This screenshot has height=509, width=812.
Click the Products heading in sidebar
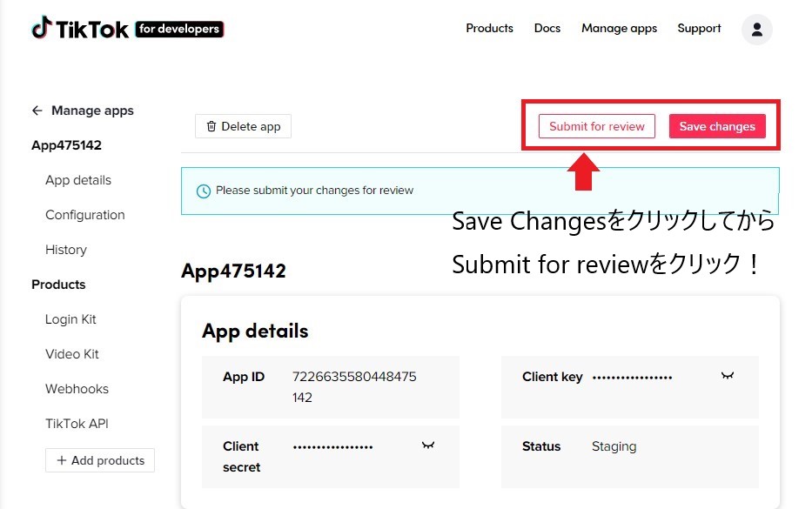pyautogui.click(x=58, y=285)
